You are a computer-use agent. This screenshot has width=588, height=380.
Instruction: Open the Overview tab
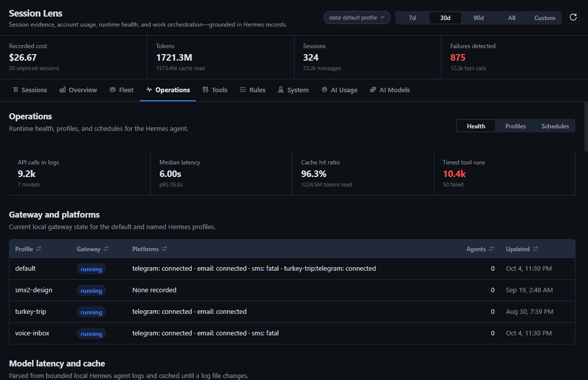click(x=78, y=90)
